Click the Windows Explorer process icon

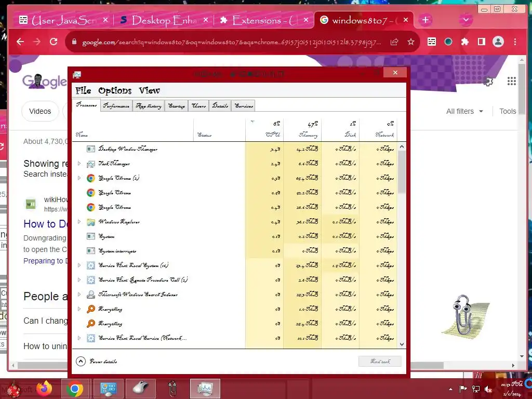90,222
